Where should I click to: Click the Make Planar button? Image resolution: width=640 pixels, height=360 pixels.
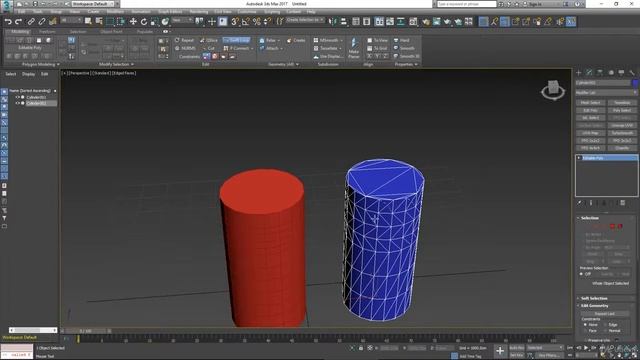(353, 49)
